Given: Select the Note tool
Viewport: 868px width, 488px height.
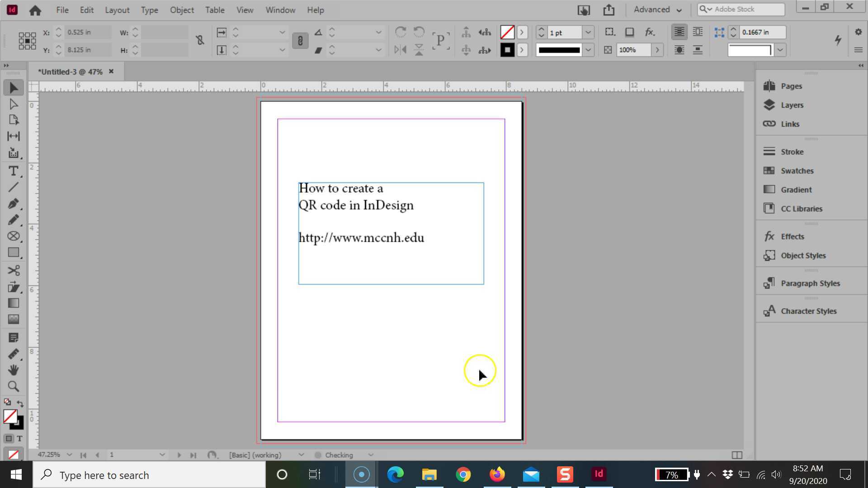Looking at the screenshot, I should pos(13,338).
